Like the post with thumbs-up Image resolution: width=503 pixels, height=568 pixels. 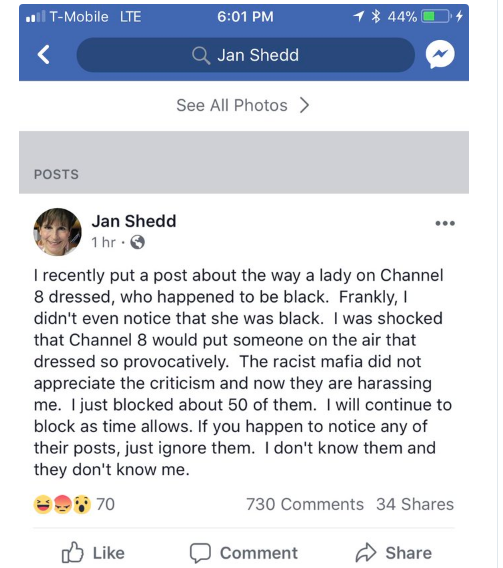(x=93, y=552)
